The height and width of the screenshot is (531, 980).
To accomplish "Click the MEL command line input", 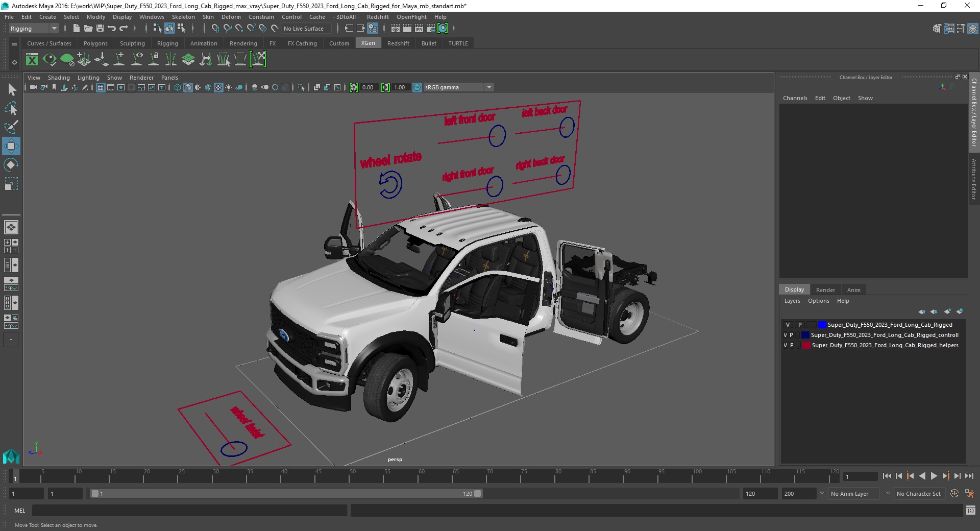I will coord(190,511).
